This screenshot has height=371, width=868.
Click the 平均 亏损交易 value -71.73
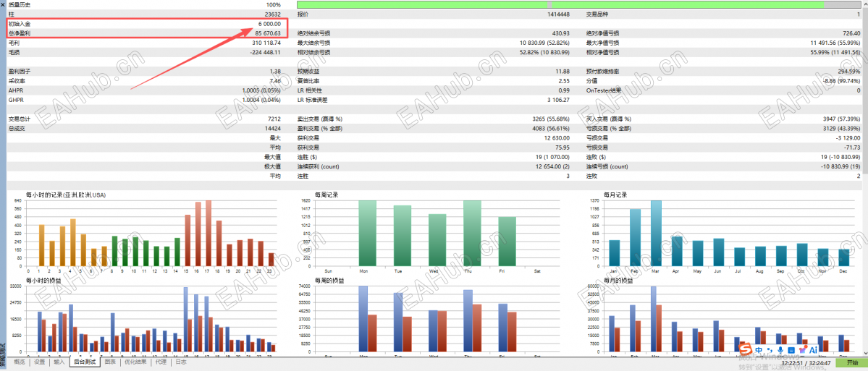coord(853,148)
